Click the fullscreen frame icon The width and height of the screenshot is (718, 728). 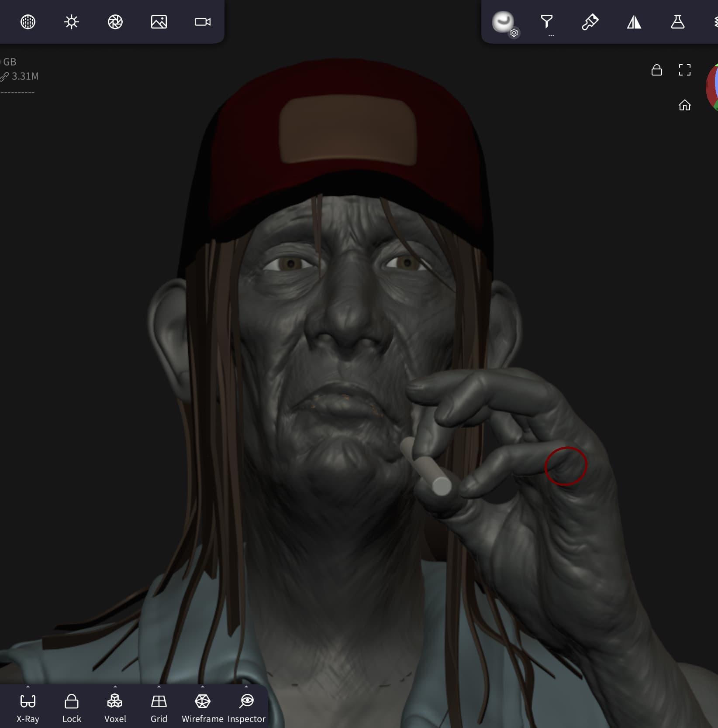coord(684,70)
